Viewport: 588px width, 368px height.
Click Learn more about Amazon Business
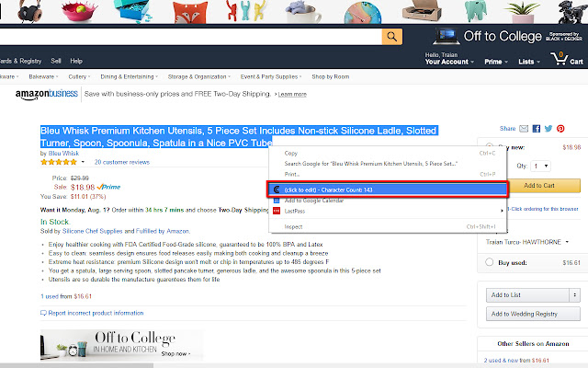(292, 94)
